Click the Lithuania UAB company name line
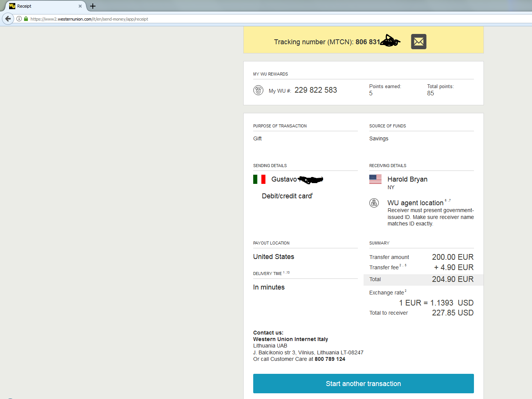The width and height of the screenshot is (532, 399). click(270, 346)
